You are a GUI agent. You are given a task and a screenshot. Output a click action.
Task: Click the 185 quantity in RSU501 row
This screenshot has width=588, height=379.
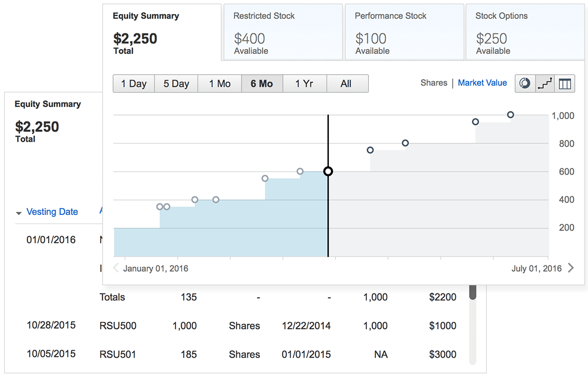click(x=189, y=354)
